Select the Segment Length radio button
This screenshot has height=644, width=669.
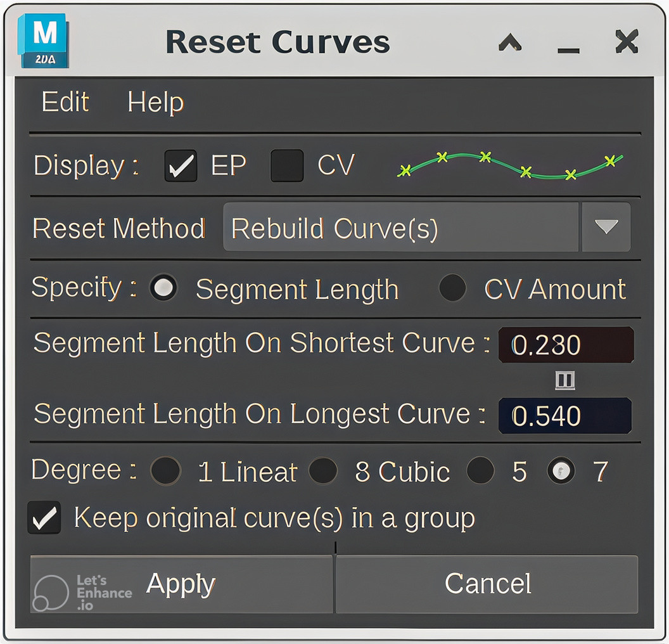click(164, 288)
